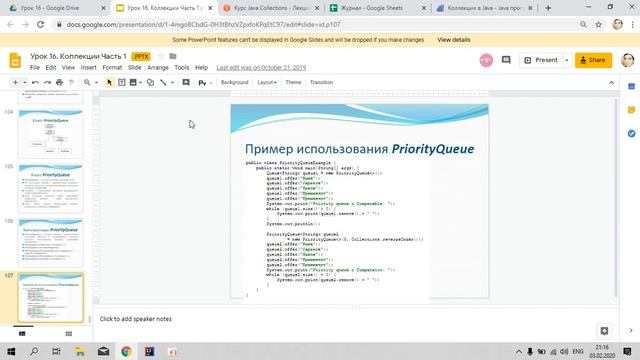
Task: Open Chrome from the taskbar
Action: click(x=126, y=351)
